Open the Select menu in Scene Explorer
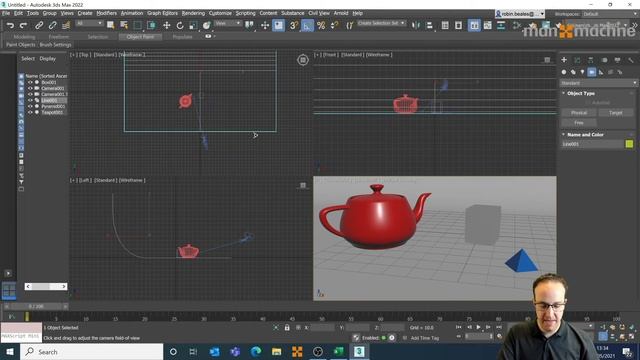The image size is (640, 360). [x=28, y=58]
